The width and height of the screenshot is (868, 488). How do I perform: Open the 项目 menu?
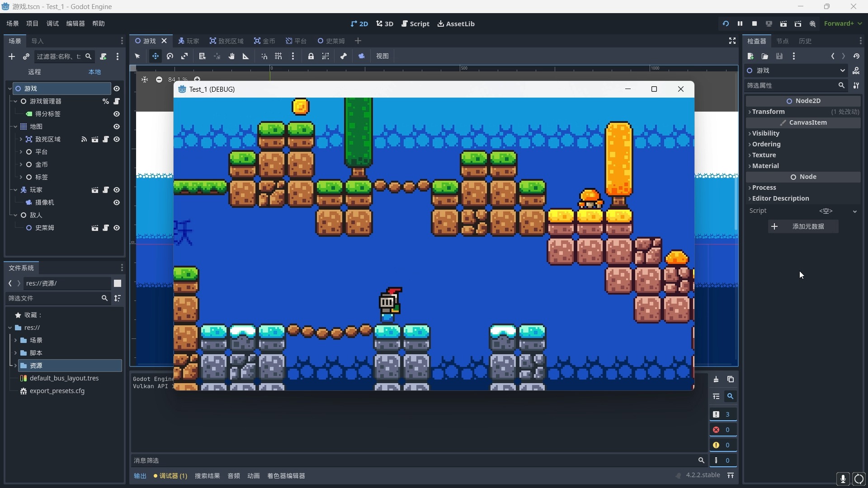click(x=33, y=23)
